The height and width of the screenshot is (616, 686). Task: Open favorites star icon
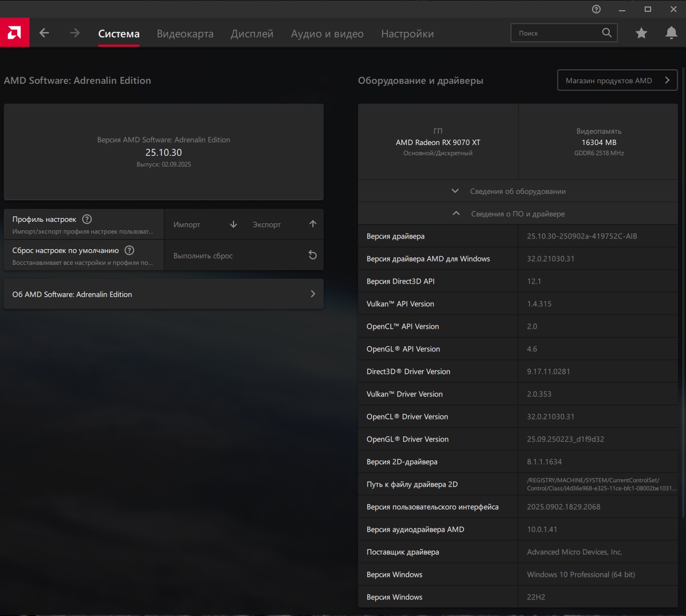pos(641,33)
